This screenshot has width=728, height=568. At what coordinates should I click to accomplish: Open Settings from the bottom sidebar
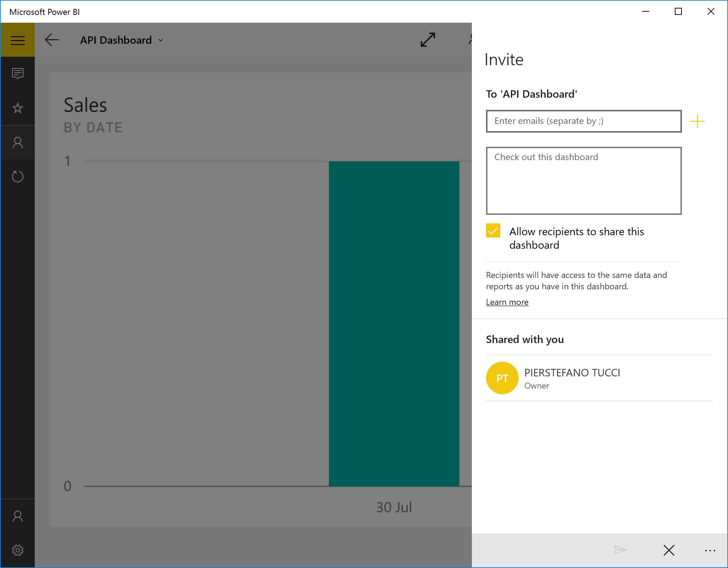tap(17, 550)
